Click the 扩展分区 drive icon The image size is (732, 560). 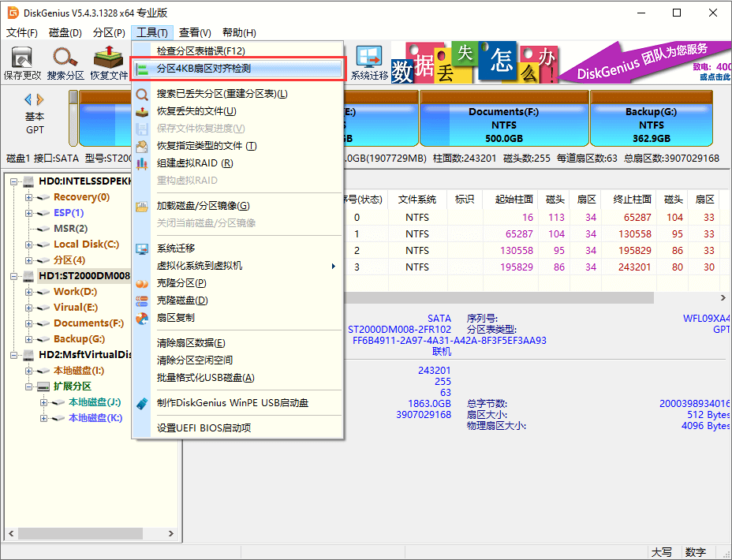point(43,386)
